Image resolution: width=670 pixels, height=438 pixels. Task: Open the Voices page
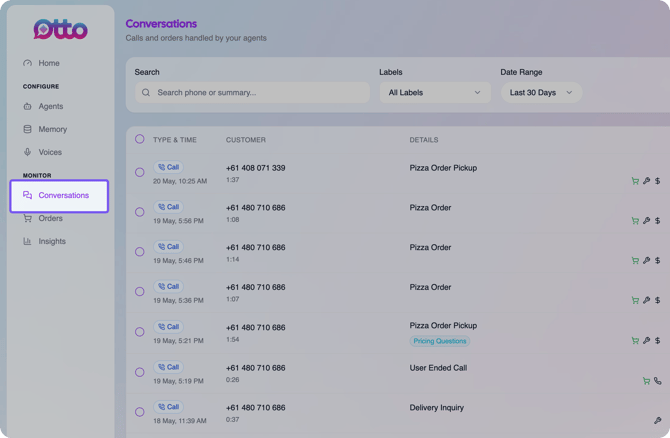(x=42, y=152)
